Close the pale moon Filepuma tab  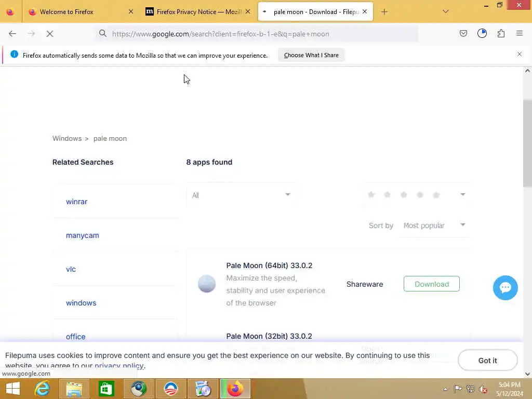[365, 11]
